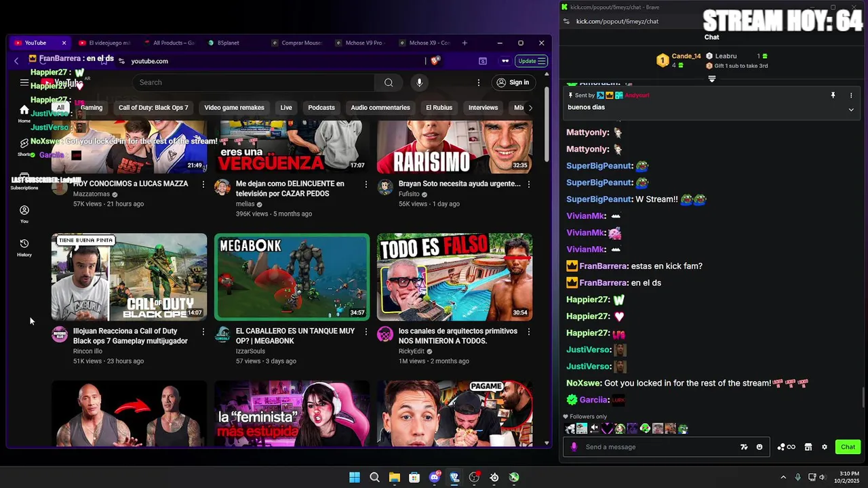Viewport: 868px width, 488px height.
Task: Select the Live category chip
Action: 286,108
